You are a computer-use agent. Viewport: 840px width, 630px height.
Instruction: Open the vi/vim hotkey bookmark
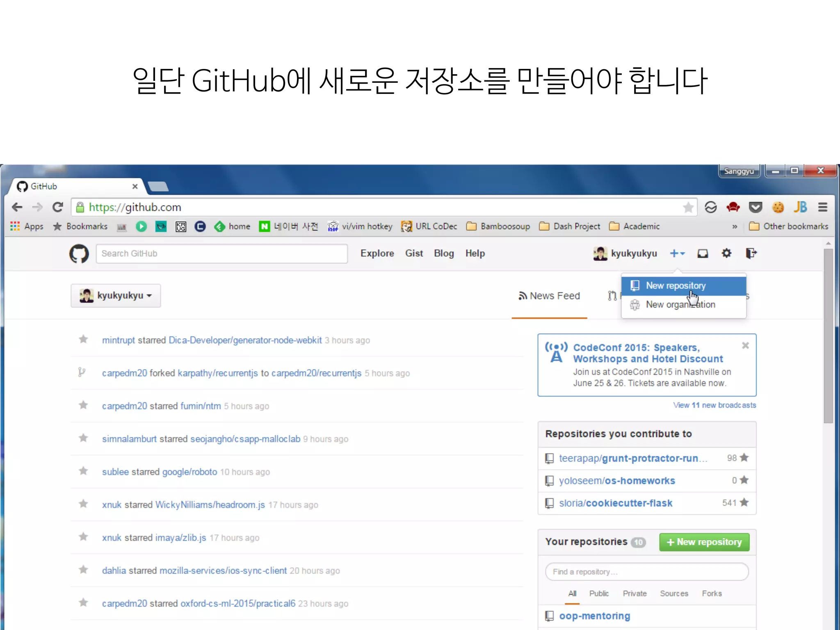360,226
